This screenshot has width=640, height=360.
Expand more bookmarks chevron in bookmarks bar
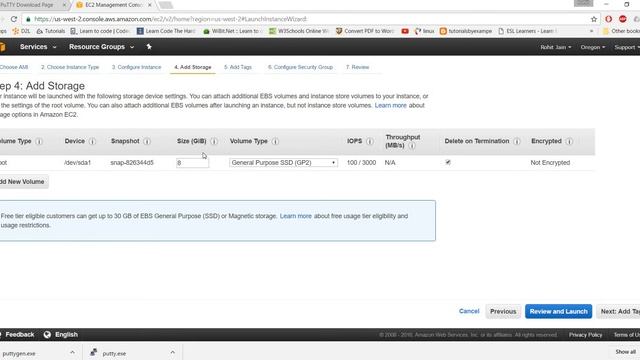pos(591,31)
